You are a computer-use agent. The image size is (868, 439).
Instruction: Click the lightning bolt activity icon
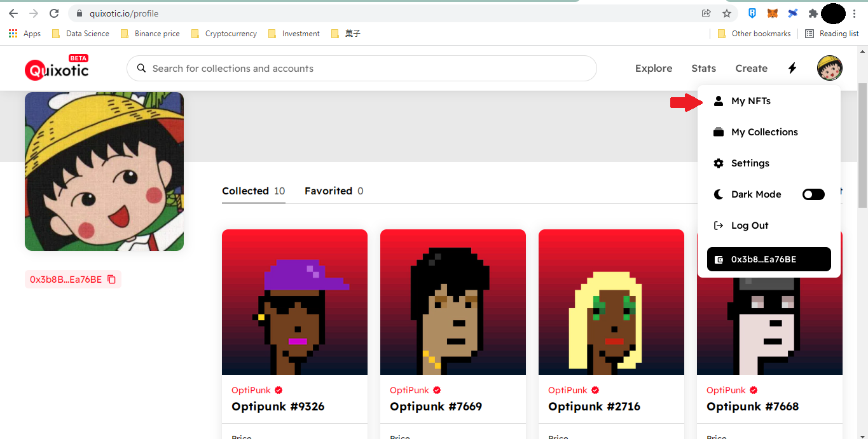pos(792,68)
